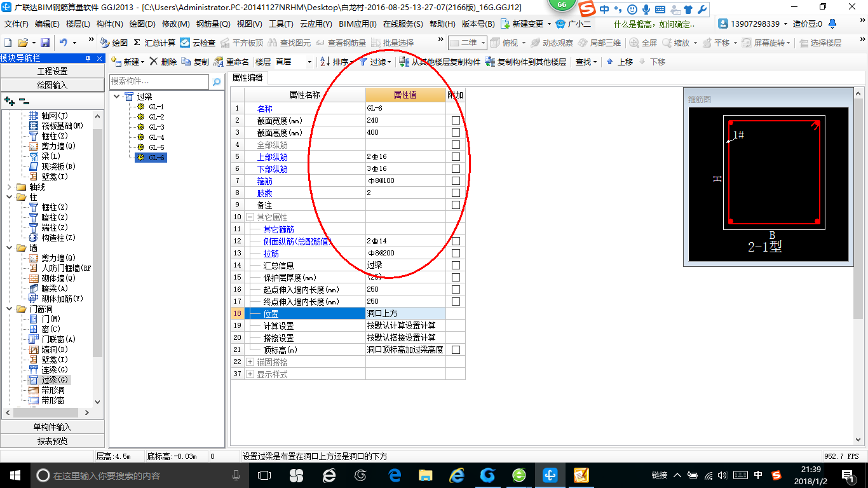Image resolution: width=868 pixels, height=488 pixels.
Task: Click the notification bell icon
Action: 832,24
